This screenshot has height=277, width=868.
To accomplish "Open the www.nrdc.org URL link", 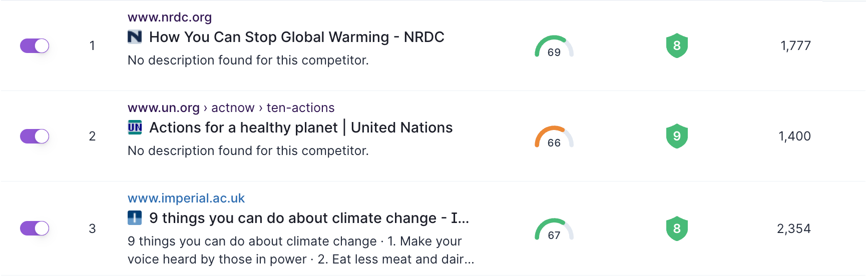I will point(170,17).
